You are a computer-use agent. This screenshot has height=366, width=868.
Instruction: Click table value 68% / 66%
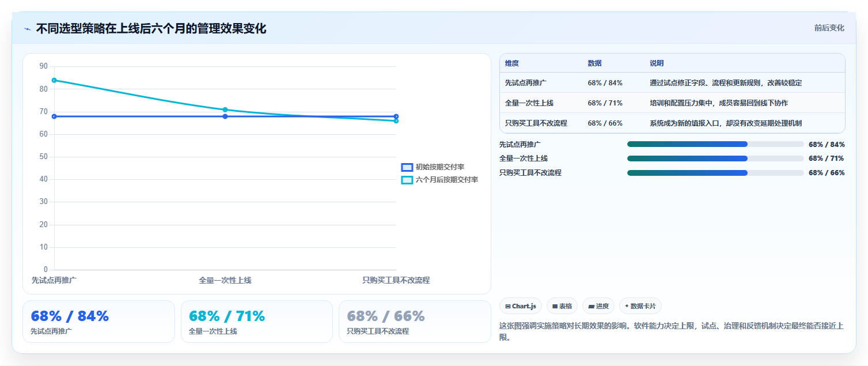point(605,123)
